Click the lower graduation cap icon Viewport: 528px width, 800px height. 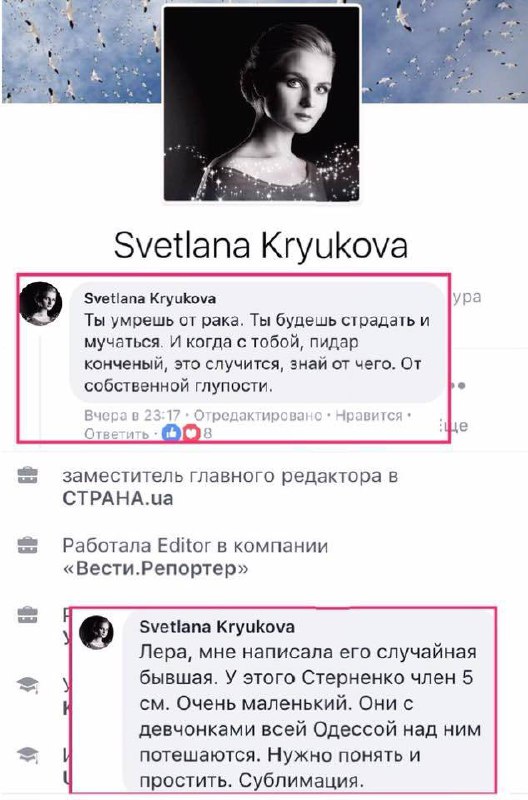pyautogui.click(x=28, y=754)
